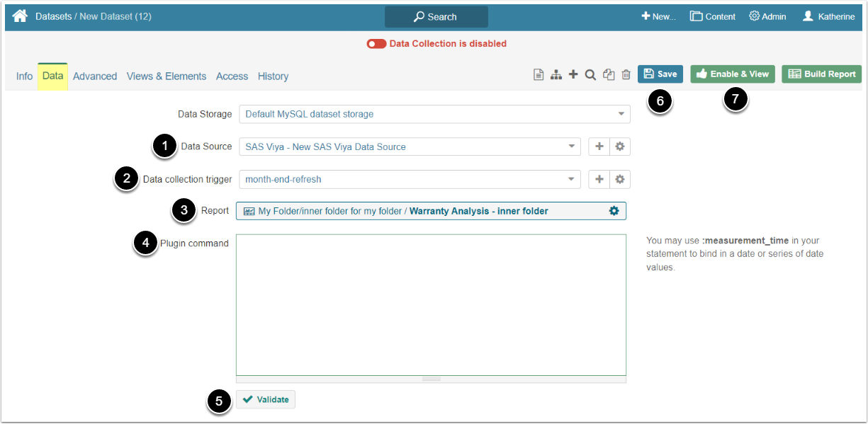Add new Data collection trigger
The height and width of the screenshot is (424, 868).
pos(599,179)
